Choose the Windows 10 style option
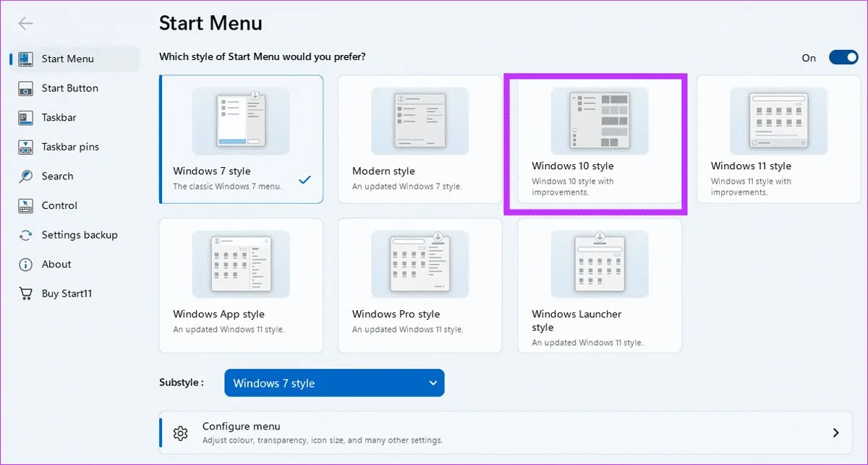 click(595, 141)
